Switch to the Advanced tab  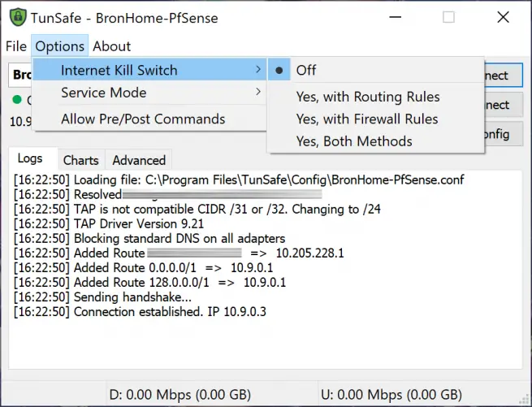coord(139,160)
